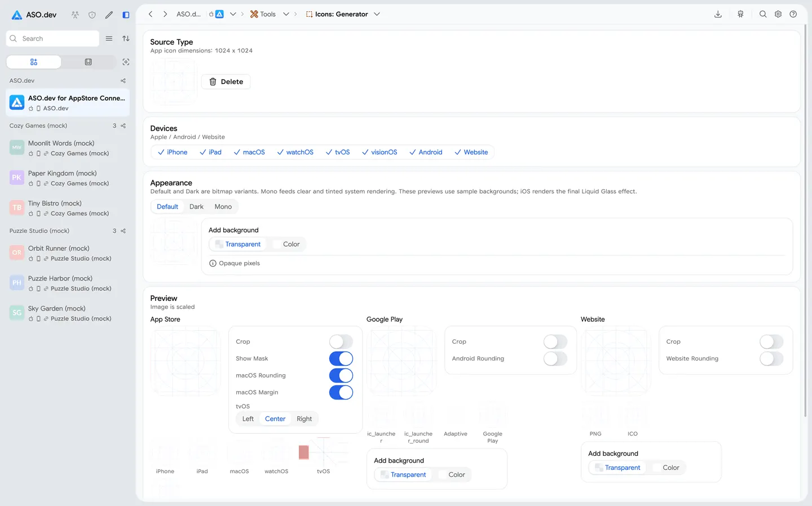The width and height of the screenshot is (812, 506).
Task: Click the pin icon in top toolbar
Action: 740,14
